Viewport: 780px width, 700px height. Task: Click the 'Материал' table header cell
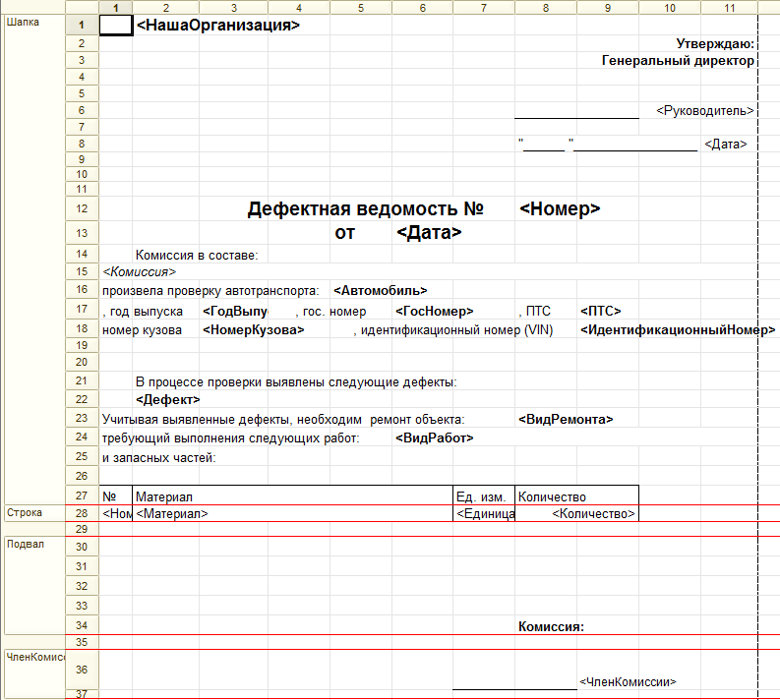pyautogui.click(x=292, y=496)
